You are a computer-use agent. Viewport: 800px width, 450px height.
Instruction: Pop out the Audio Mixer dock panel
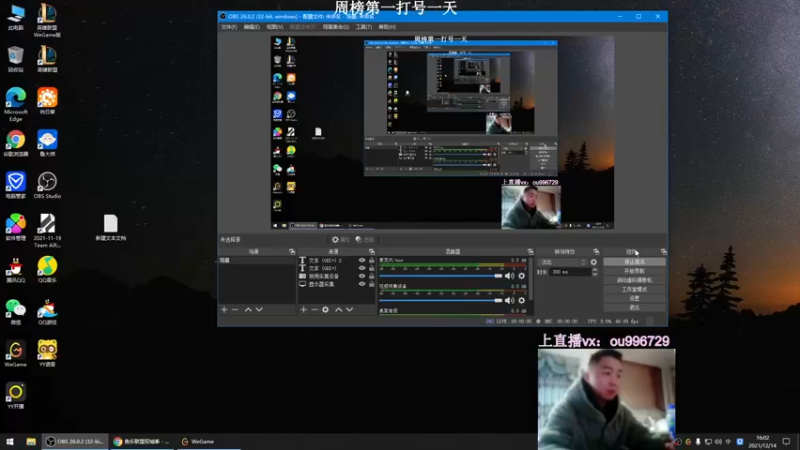coord(530,252)
